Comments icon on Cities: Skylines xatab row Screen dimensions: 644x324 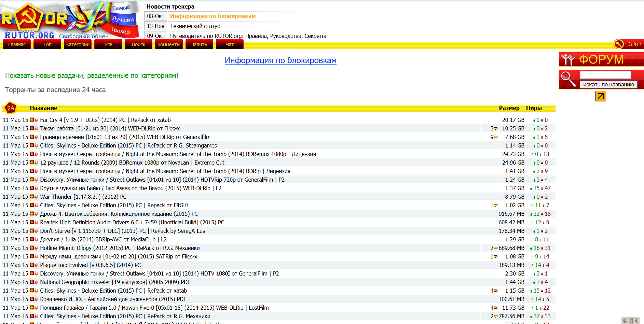click(495, 291)
